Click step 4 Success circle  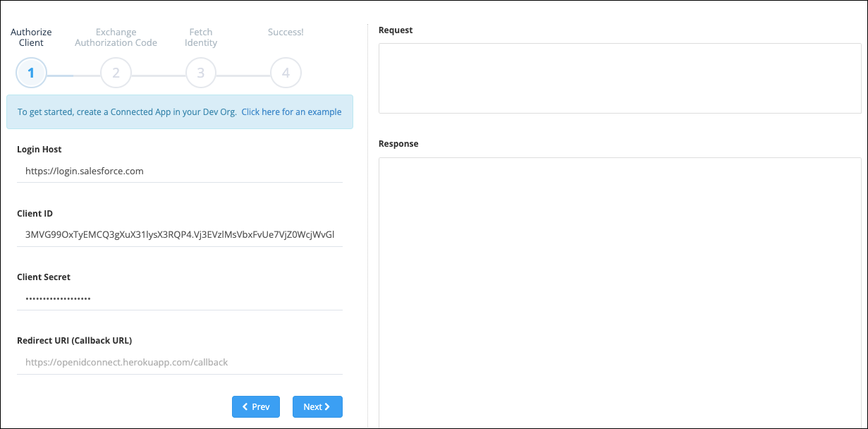coord(286,73)
